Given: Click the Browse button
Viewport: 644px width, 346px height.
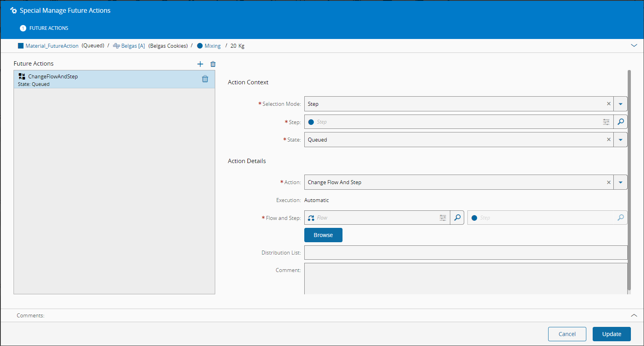Looking at the screenshot, I should coord(323,235).
